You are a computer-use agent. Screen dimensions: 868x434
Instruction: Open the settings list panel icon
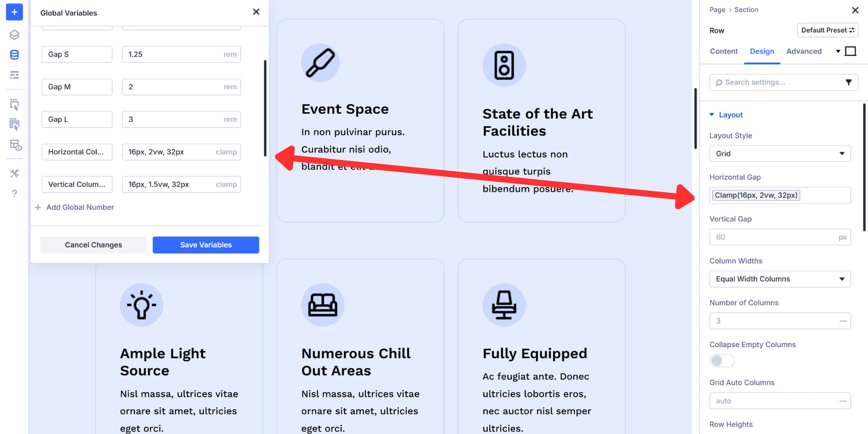(x=14, y=75)
